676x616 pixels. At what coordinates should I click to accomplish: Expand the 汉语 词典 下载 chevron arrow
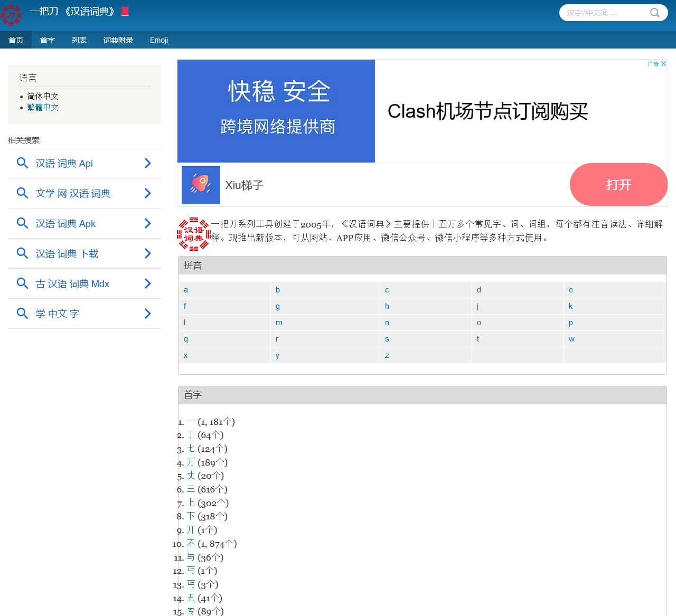[148, 253]
